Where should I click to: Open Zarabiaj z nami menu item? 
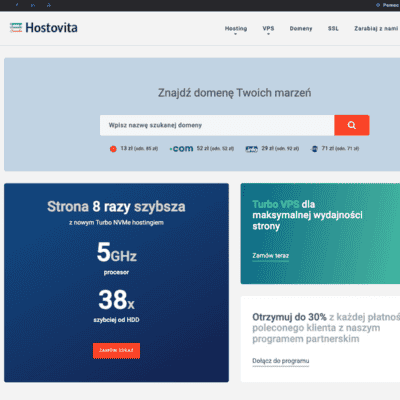coord(376,28)
